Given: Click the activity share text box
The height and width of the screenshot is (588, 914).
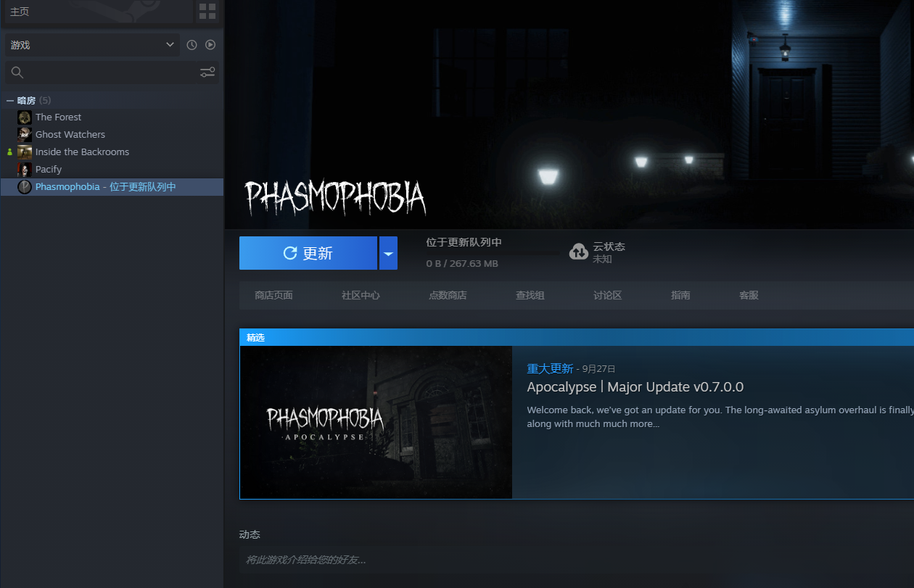Looking at the screenshot, I should pyautogui.click(x=577, y=560).
